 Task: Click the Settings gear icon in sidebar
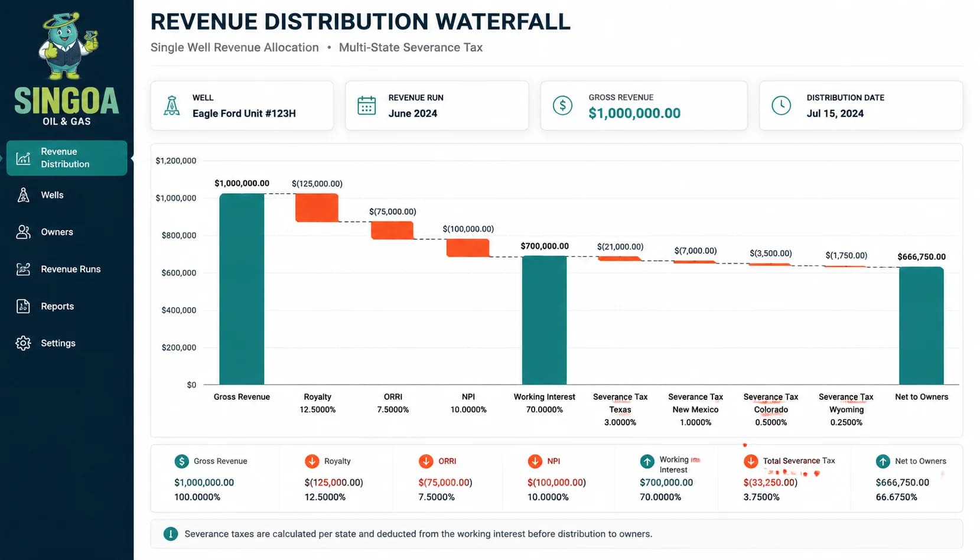pyautogui.click(x=23, y=343)
